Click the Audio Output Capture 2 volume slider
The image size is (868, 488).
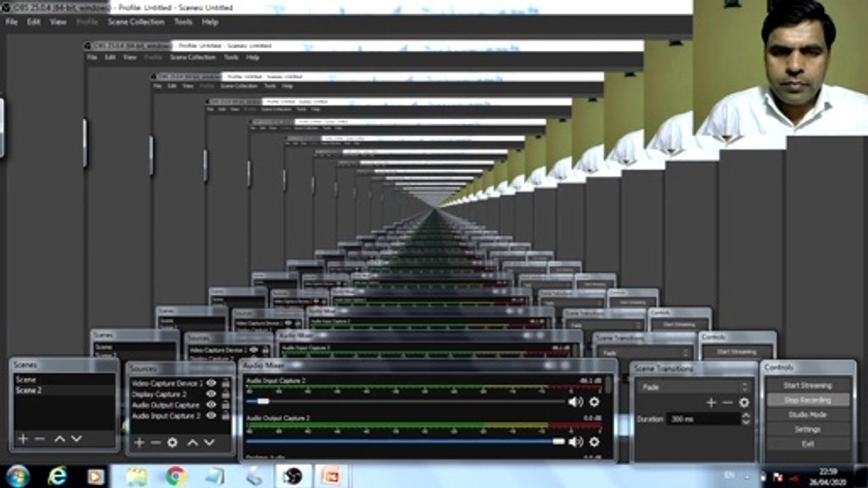406,441
